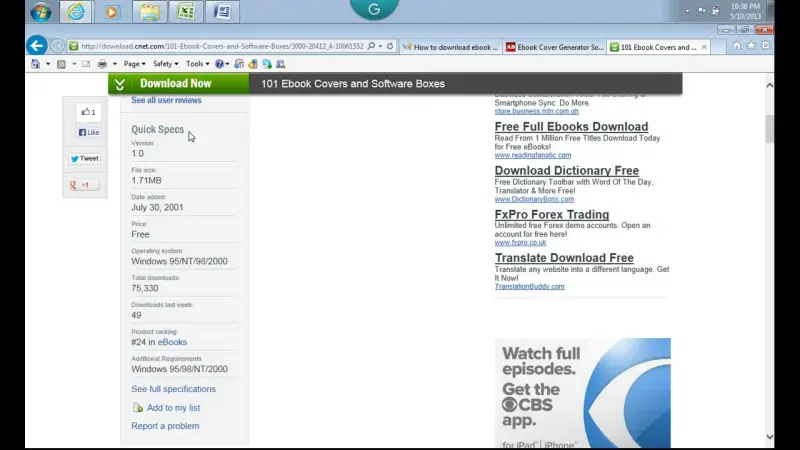Show hidden tray icons arrow
The width and height of the screenshot is (800, 450).
(687, 11)
